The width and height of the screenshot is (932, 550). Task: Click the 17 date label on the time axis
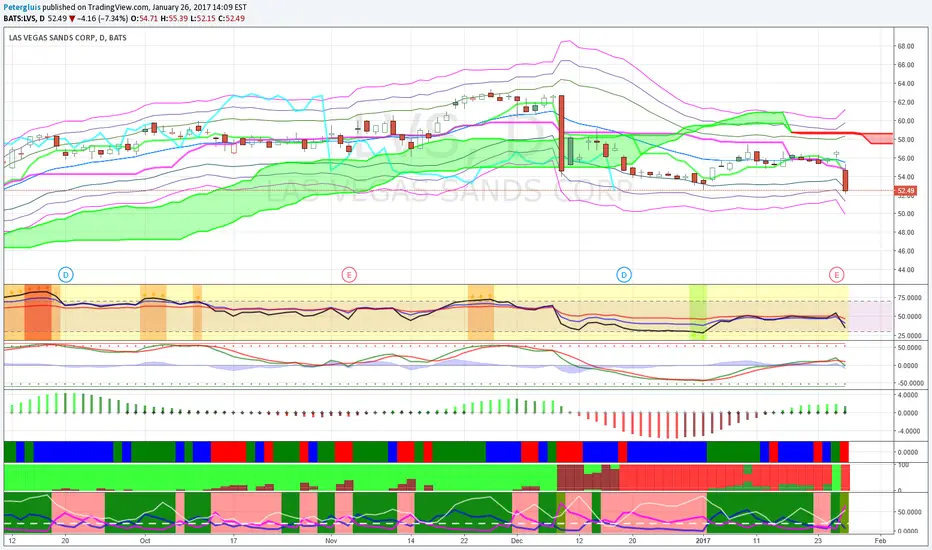[x=234, y=541]
